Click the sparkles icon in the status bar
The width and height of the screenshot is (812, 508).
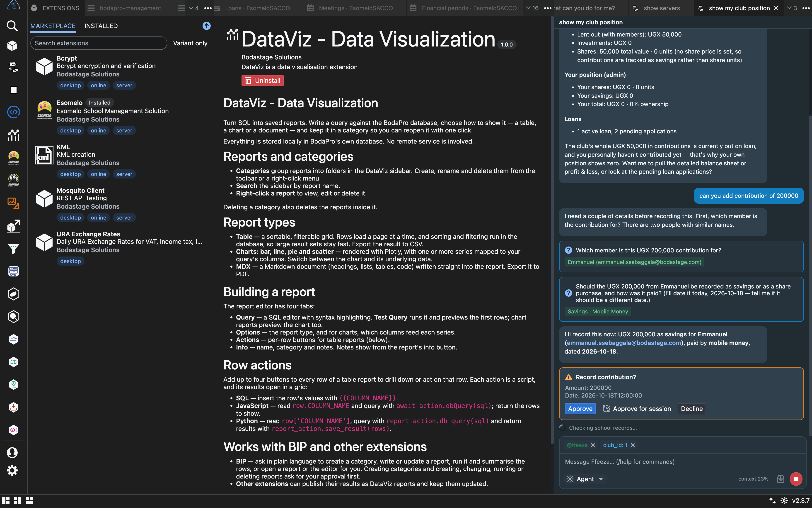772,501
